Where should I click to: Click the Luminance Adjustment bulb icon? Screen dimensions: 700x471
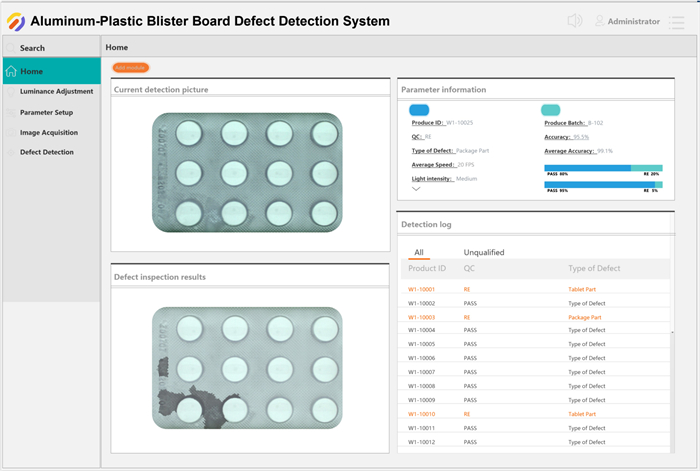click(11, 91)
